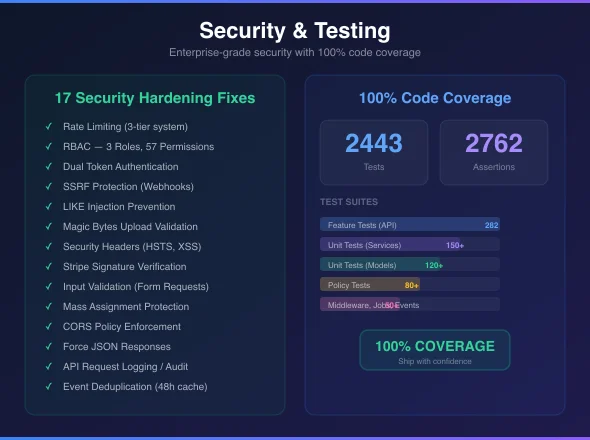Click the Enterprise-grade security subtitle

click(x=295, y=52)
